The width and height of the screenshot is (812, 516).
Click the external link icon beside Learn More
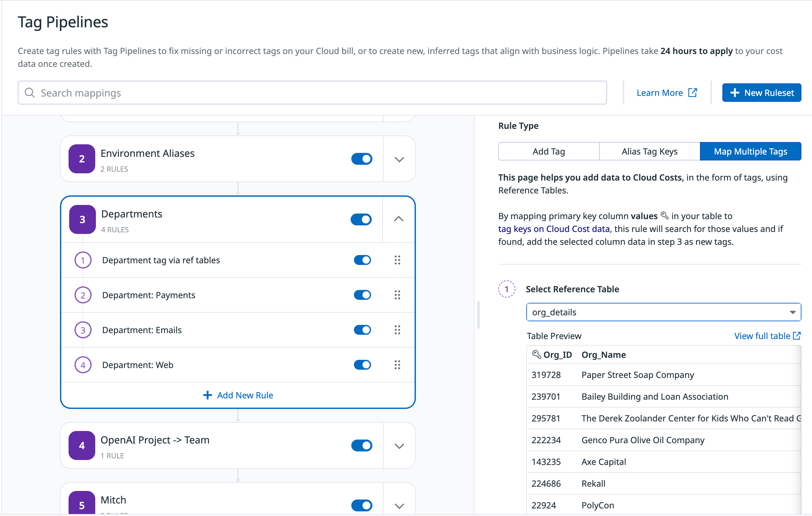[x=692, y=92]
